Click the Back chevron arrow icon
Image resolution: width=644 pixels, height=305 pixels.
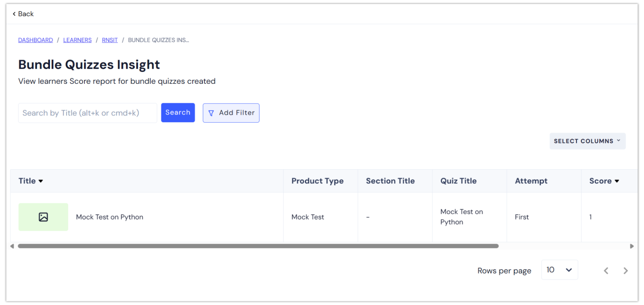(x=14, y=14)
